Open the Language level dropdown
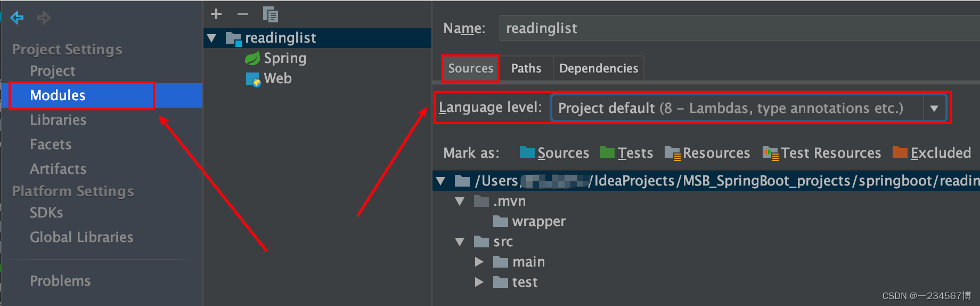This screenshot has width=980, height=306. 934,108
